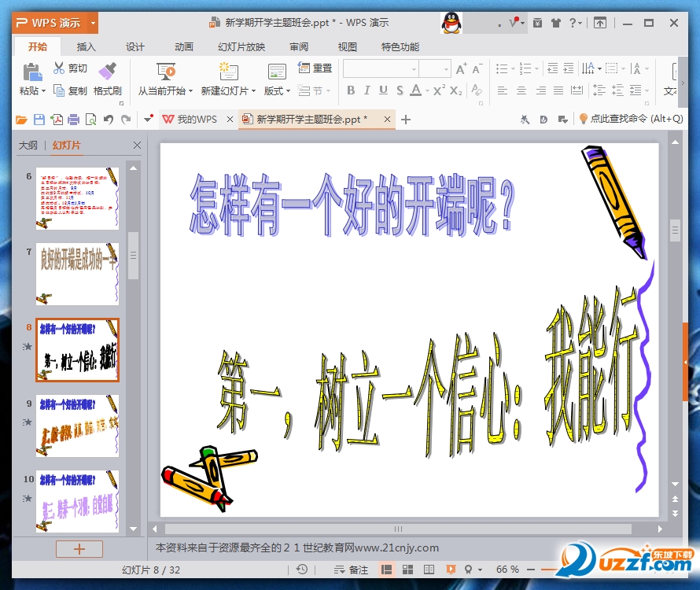The width and height of the screenshot is (700, 590).
Task: Click the 66 % zoom level
Action: coord(507,570)
